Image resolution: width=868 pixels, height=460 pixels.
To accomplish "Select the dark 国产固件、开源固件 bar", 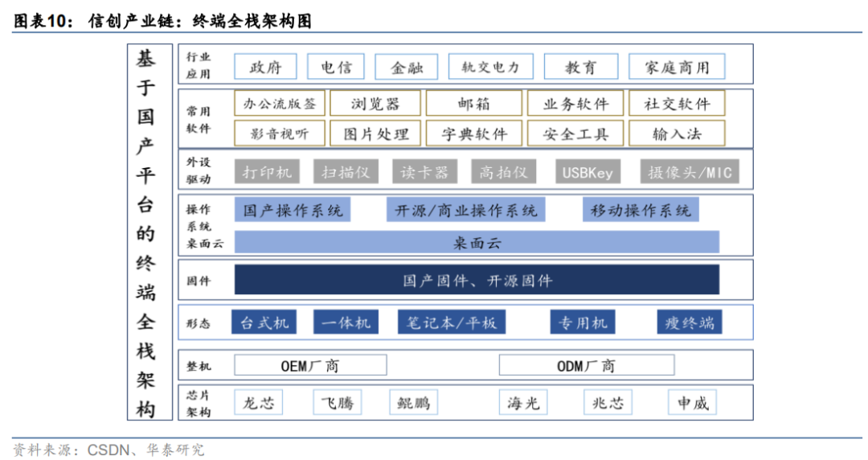I will point(477,280).
